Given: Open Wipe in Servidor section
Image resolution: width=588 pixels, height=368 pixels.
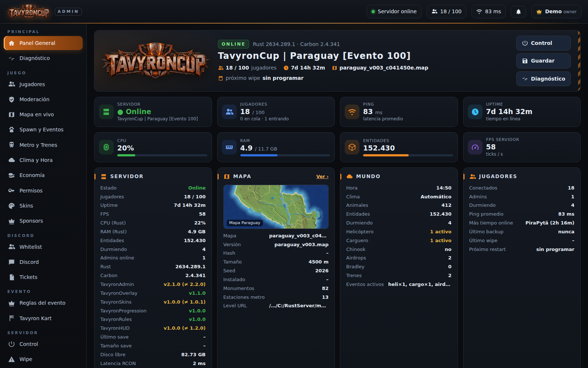Looking at the screenshot, I should pos(43,359).
